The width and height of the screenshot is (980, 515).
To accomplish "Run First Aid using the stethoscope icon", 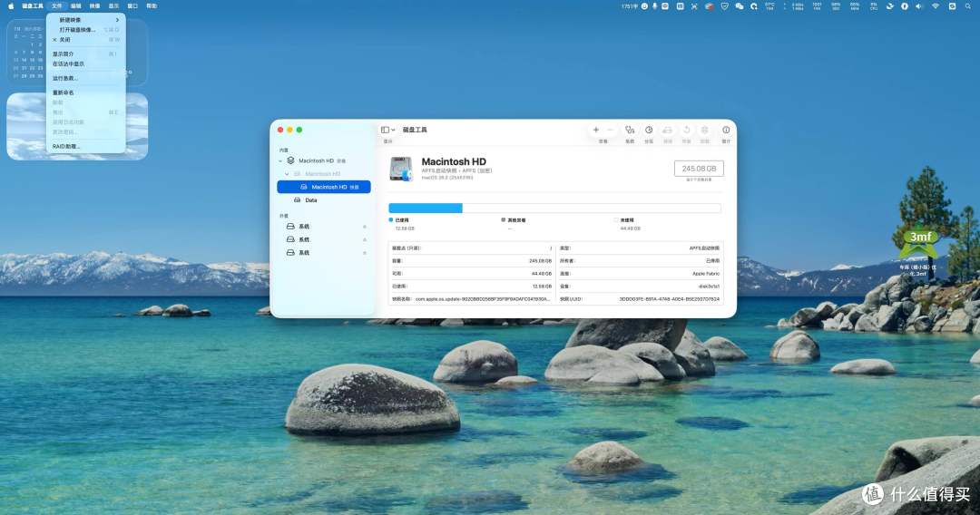I will click(630, 130).
